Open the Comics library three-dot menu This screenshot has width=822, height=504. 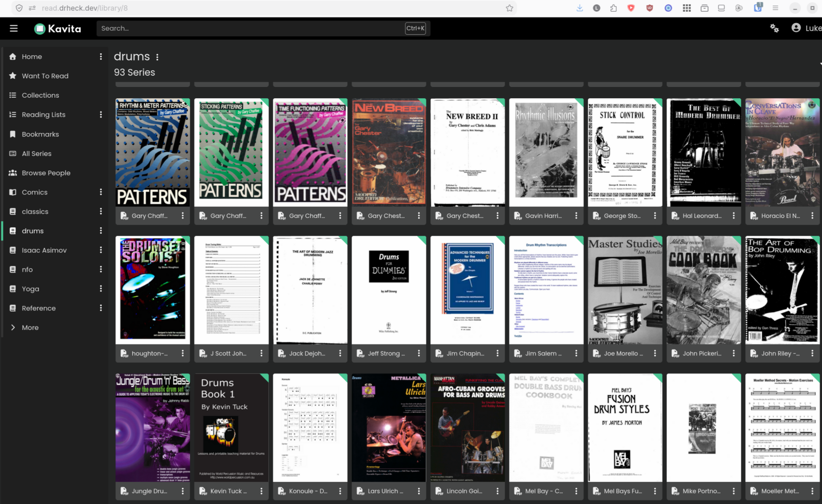tap(101, 192)
